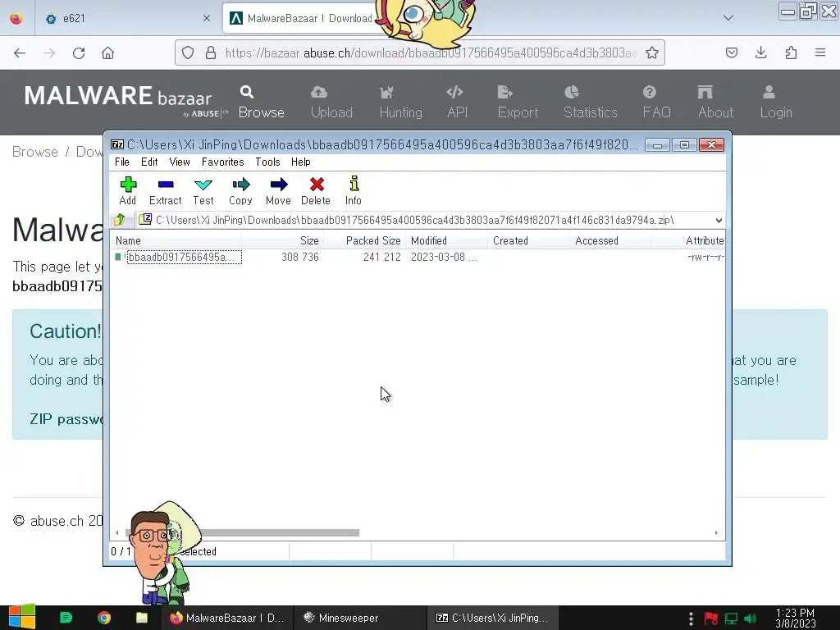This screenshot has width=840, height=630.
Task: Switch to the MalwareBazaar Download tab
Action: (303, 18)
